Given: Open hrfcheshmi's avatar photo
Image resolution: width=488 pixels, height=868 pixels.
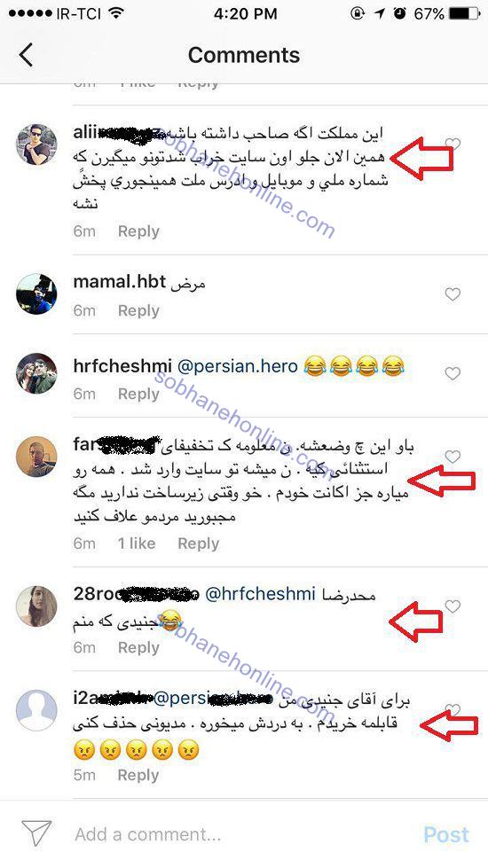Looking at the screenshot, I should (36, 373).
